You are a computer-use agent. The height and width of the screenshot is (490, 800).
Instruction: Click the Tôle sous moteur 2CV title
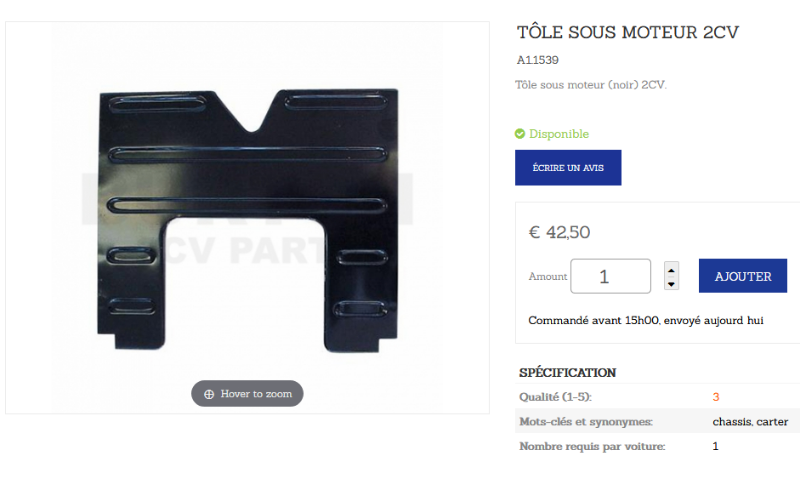[x=628, y=32]
